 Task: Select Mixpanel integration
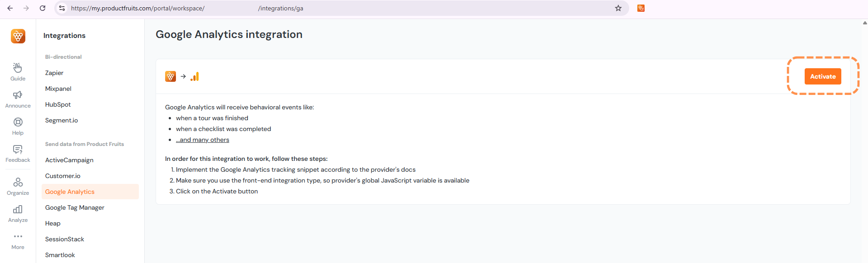coord(58,89)
